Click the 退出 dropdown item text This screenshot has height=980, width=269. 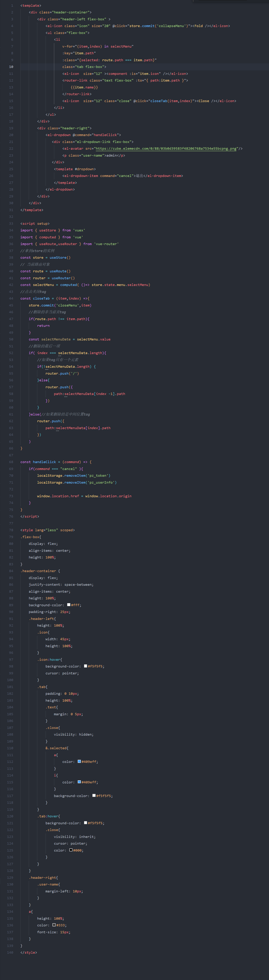pyautogui.click(x=140, y=176)
